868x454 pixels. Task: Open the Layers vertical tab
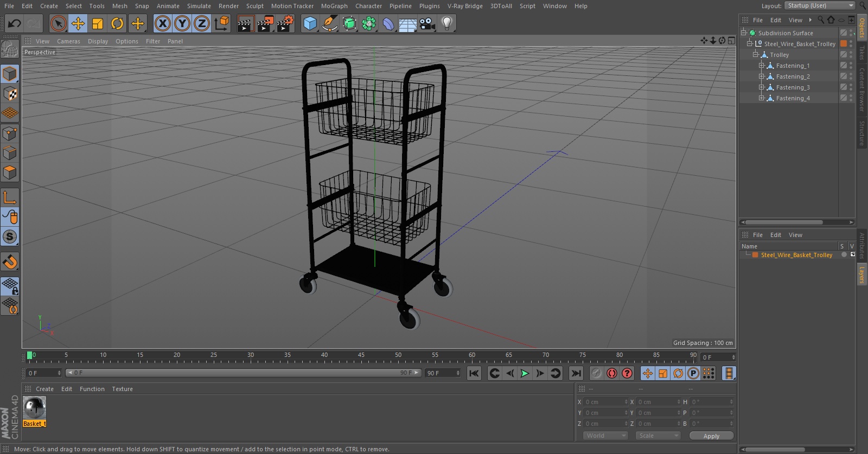click(x=862, y=274)
